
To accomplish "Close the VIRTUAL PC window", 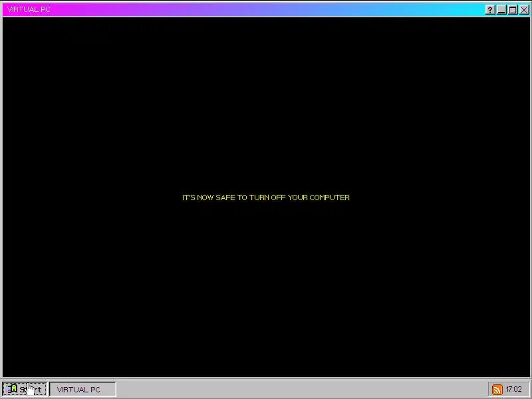I will (524, 10).
